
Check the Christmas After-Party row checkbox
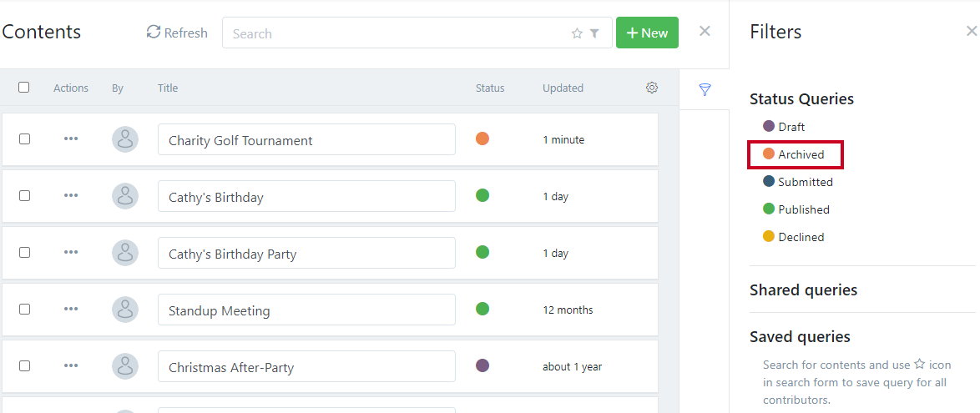click(x=24, y=365)
